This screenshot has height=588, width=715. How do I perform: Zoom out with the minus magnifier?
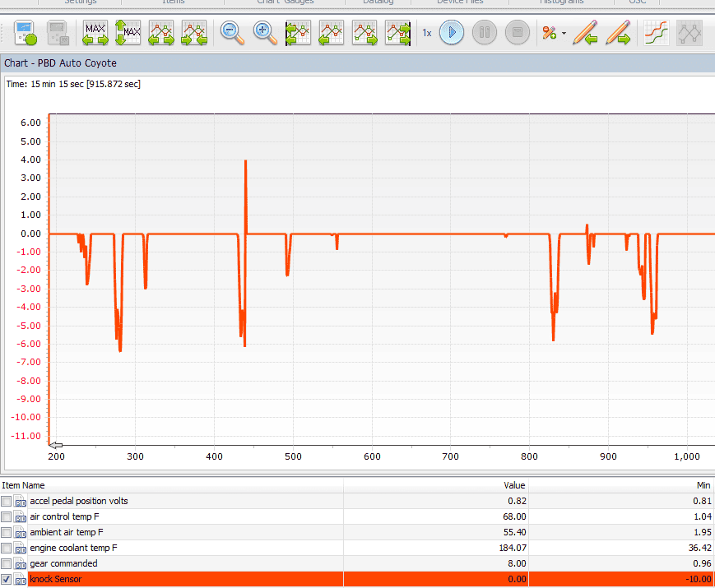[232, 33]
